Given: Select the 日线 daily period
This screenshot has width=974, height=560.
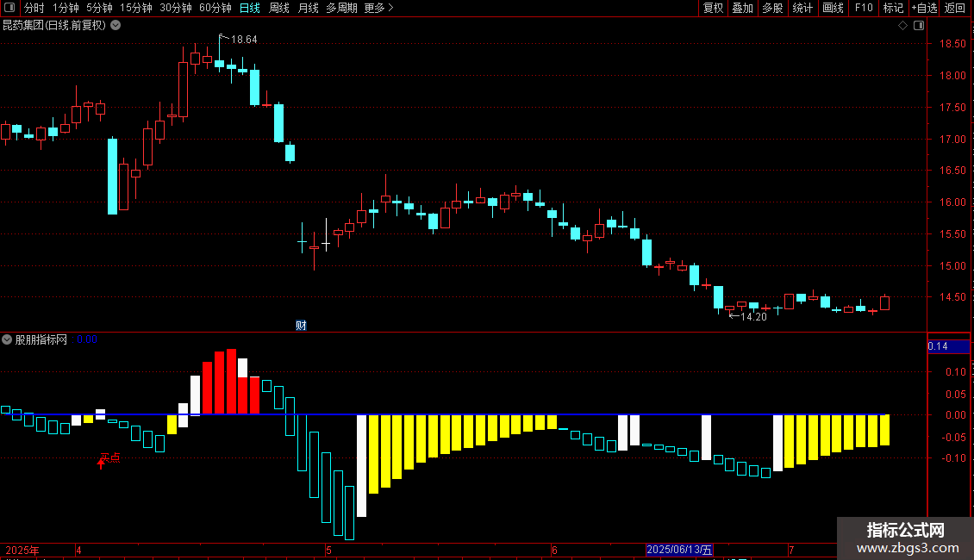Looking at the screenshot, I should [x=250, y=8].
